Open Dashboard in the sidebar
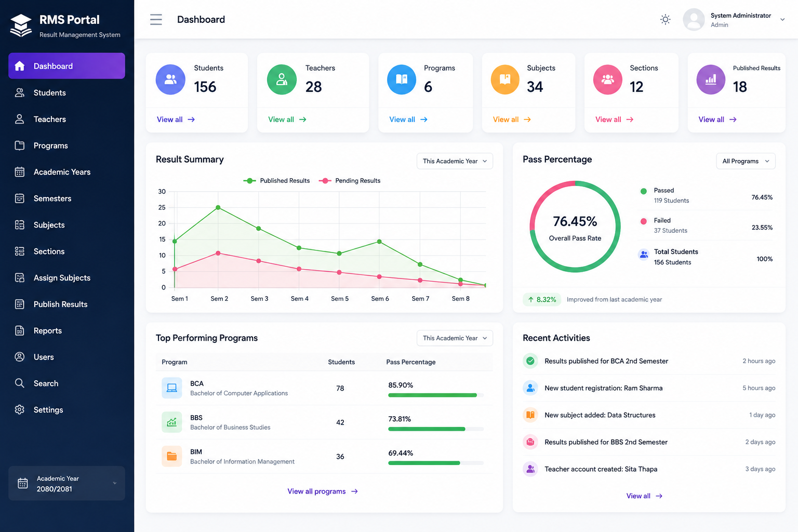 [x=66, y=66]
